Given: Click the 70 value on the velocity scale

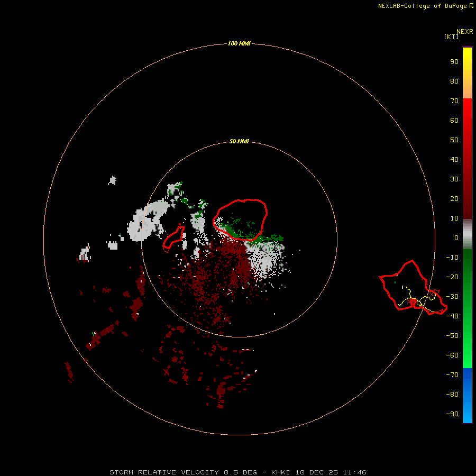Looking at the screenshot, I should (x=454, y=101).
